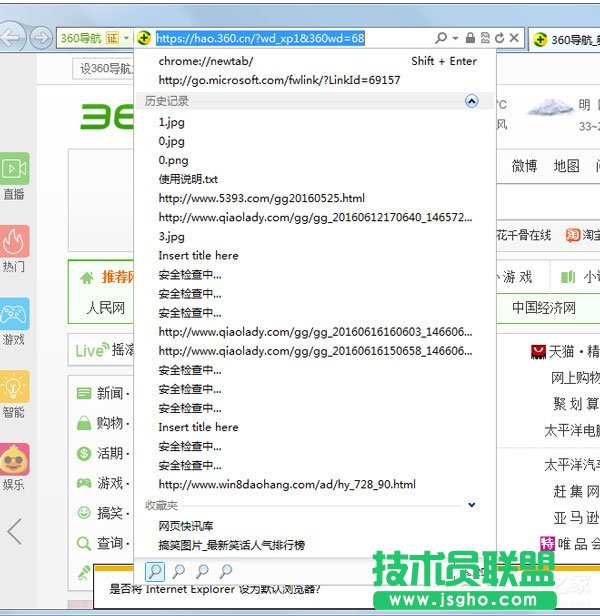Open the 中国经济网 link
The image size is (600, 616).
[544, 308]
